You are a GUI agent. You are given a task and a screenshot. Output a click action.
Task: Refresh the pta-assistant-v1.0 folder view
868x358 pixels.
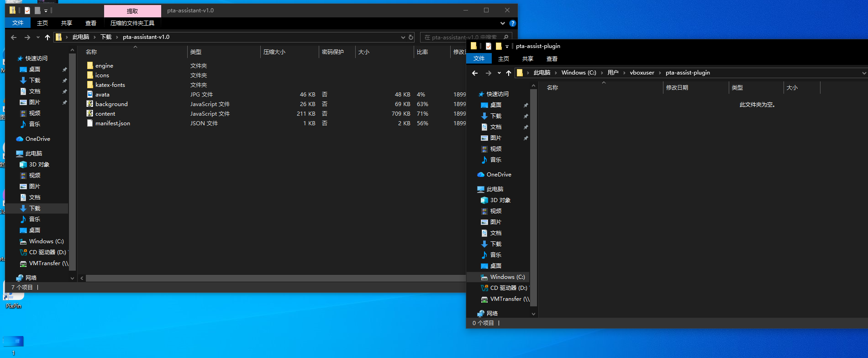pyautogui.click(x=411, y=37)
